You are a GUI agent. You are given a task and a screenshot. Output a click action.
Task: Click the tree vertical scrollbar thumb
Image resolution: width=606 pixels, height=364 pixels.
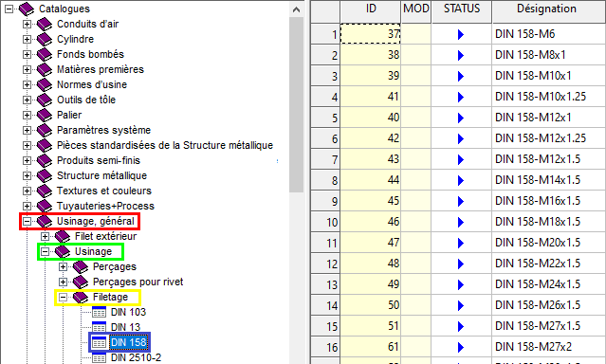click(x=297, y=104)
